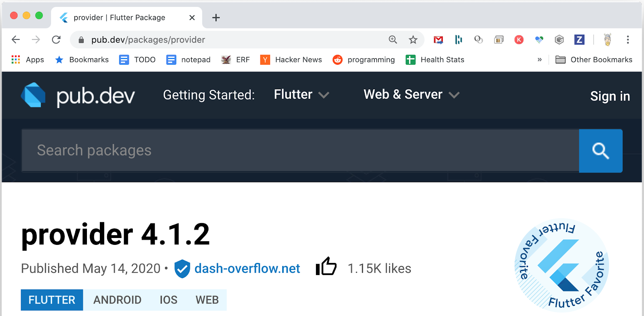
Task: Open the Health Stats bookmark
Action: (x=435, y=60)
